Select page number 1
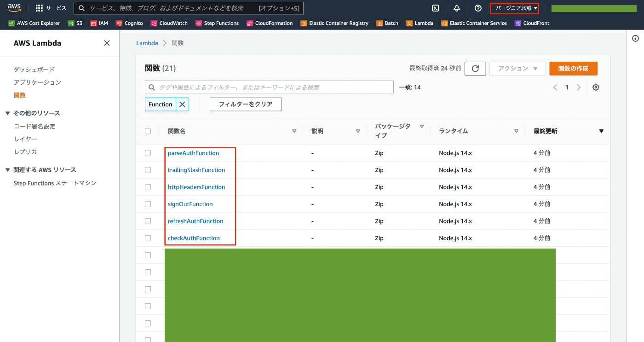This screenshot has width=644, height=342. (567, 87)
